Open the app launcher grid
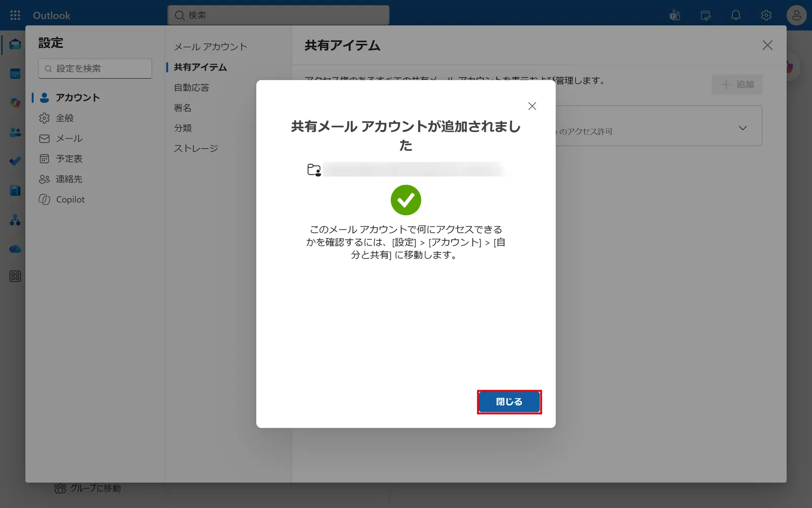 tap(15, 15)
